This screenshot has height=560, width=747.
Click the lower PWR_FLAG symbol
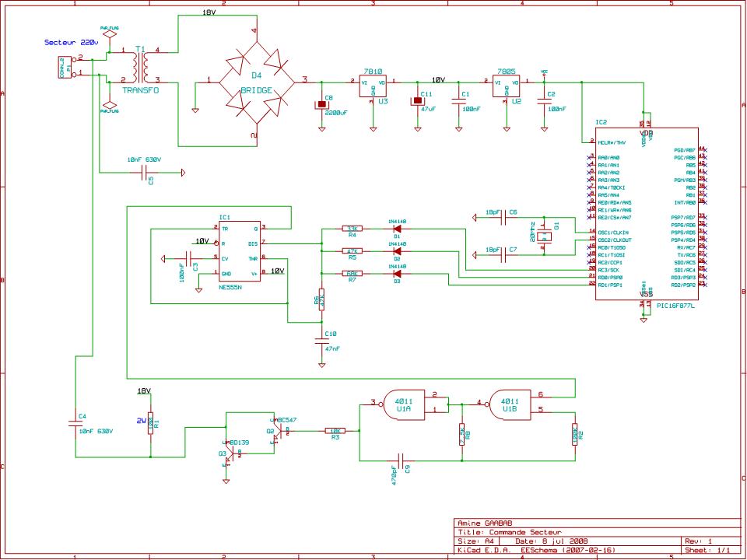110,104
